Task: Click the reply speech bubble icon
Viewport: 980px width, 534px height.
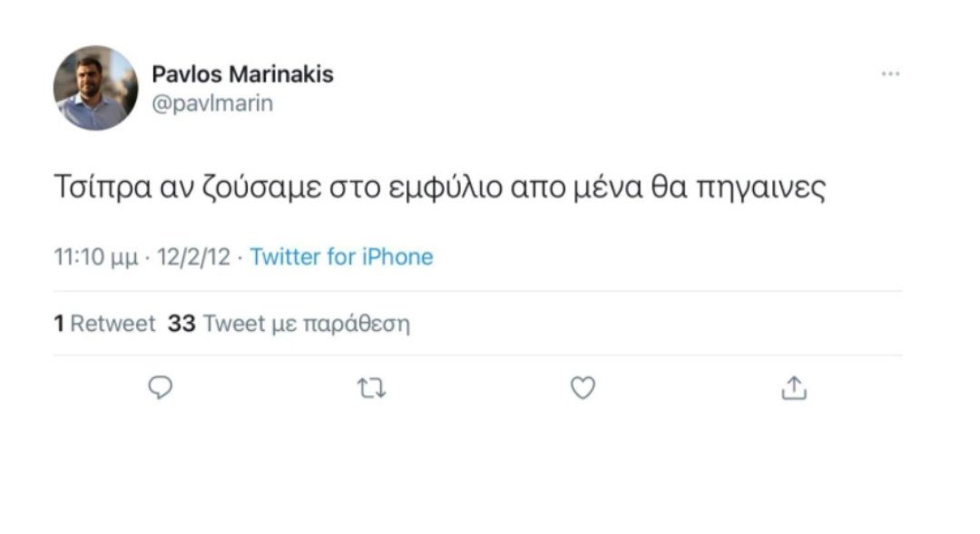Action: [x=160, y=388]
